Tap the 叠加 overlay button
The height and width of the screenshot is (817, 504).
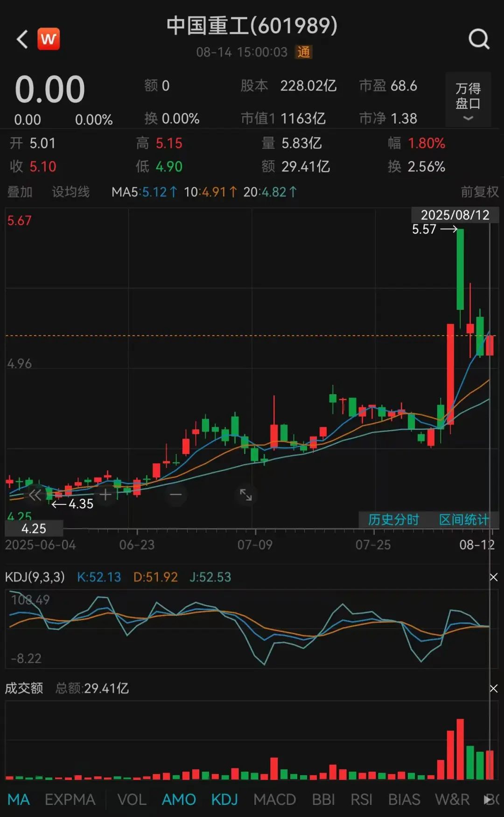pyautogui.click(x=20, y=192)
